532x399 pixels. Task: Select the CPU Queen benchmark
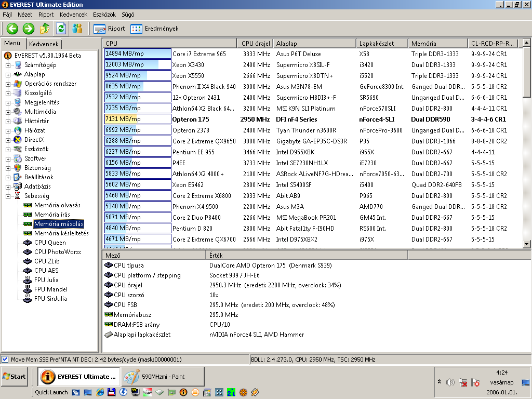[x=50, y=243]
